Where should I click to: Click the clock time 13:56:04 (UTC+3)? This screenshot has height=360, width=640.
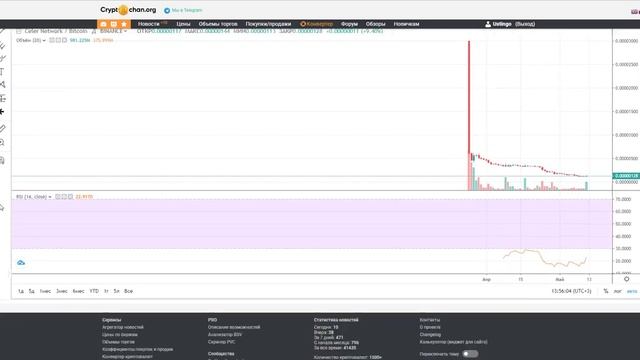(571, 291)
